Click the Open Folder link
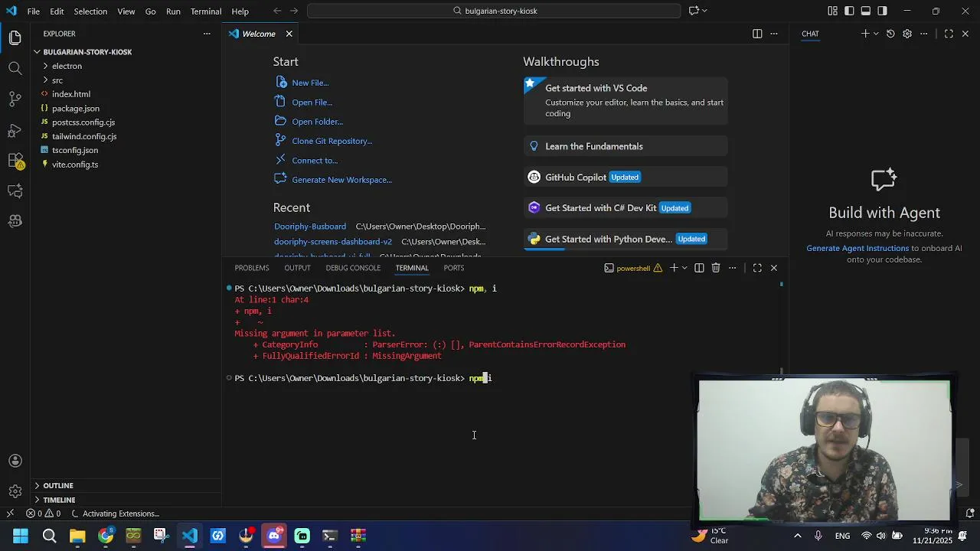This screenshot has width=980, height=551. coord(317,122)
